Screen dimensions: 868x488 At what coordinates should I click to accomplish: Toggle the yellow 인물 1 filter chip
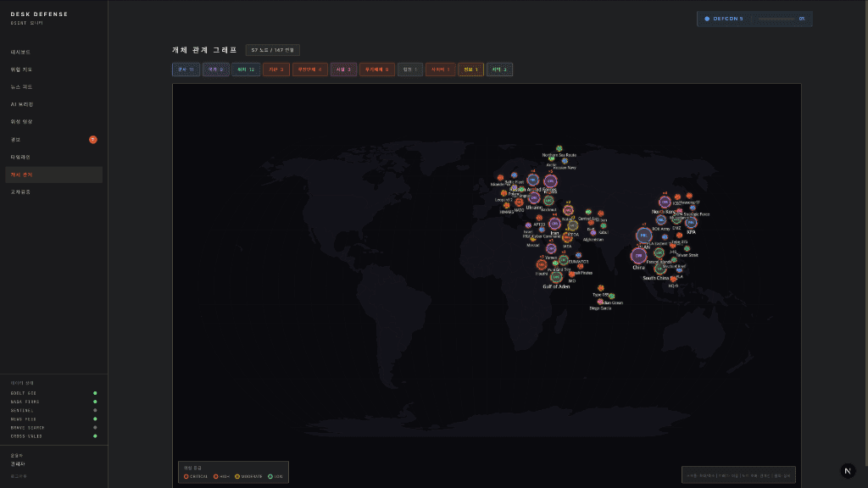470,69
